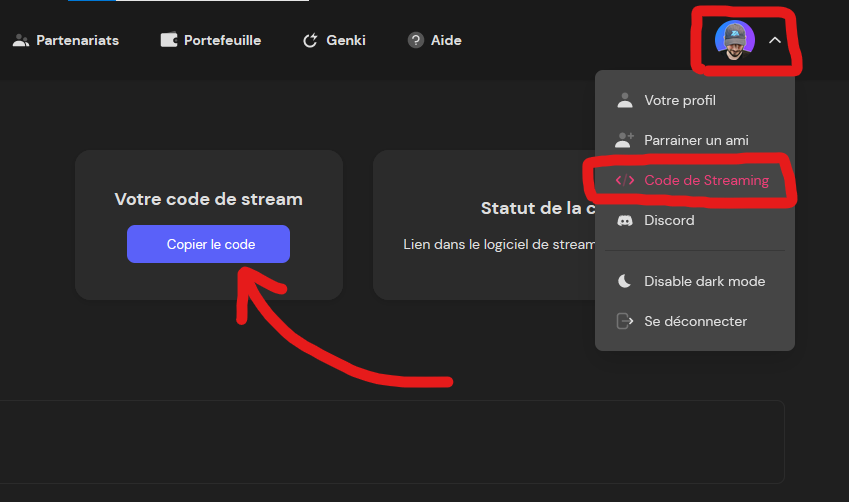Click the code brackets icon for streaming
Viewport: 849px width, 502px height.
click(x=625, y=181)
